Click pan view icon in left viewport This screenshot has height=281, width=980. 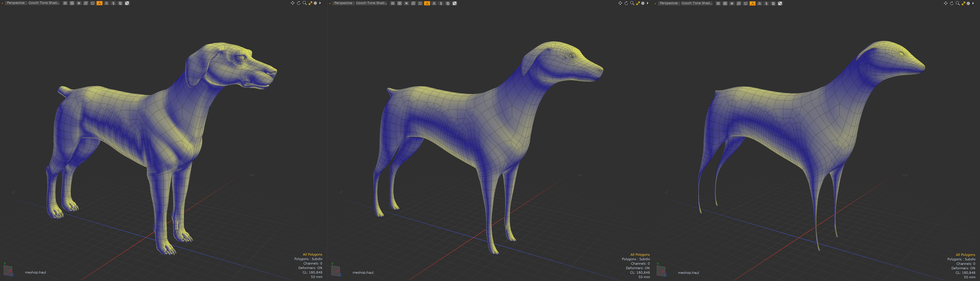293,3
